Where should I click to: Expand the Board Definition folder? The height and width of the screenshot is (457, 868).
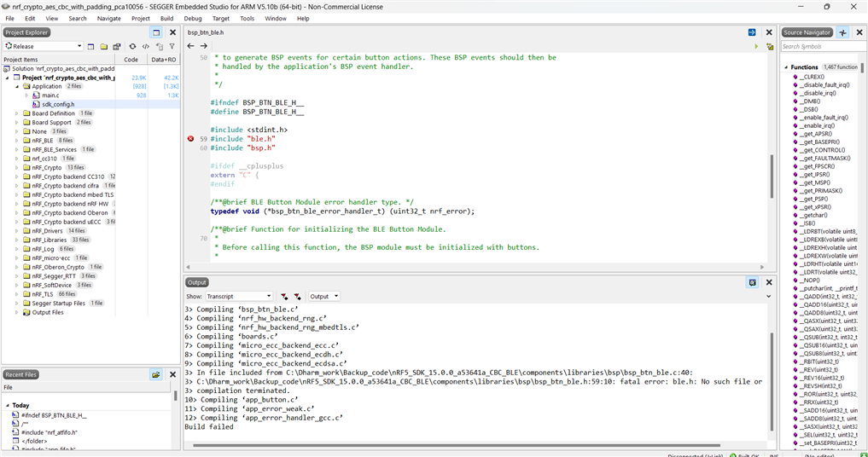[17, 113]
